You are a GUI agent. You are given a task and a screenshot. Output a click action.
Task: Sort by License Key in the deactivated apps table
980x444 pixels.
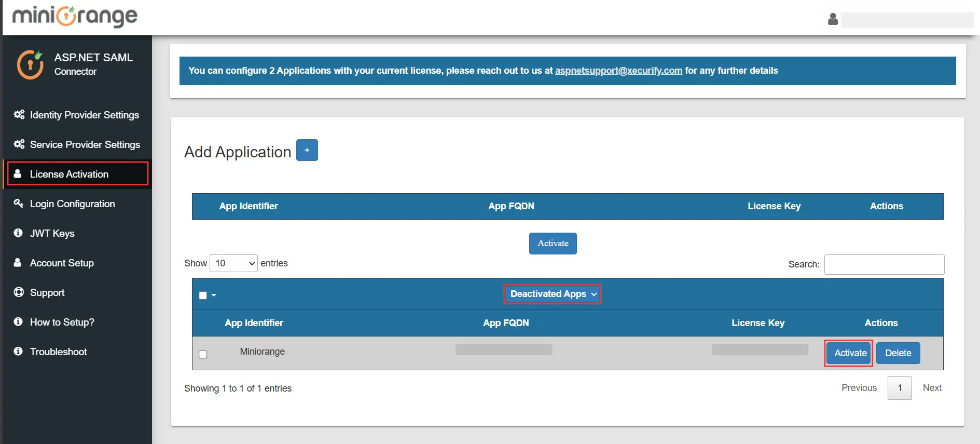click(758, 323)
